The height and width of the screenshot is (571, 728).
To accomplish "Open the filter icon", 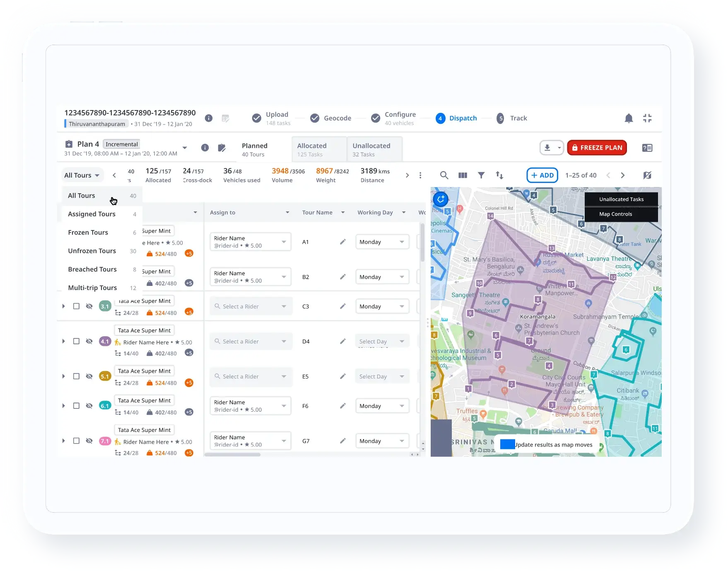I will pyautogui.click(x=481, y=175).
